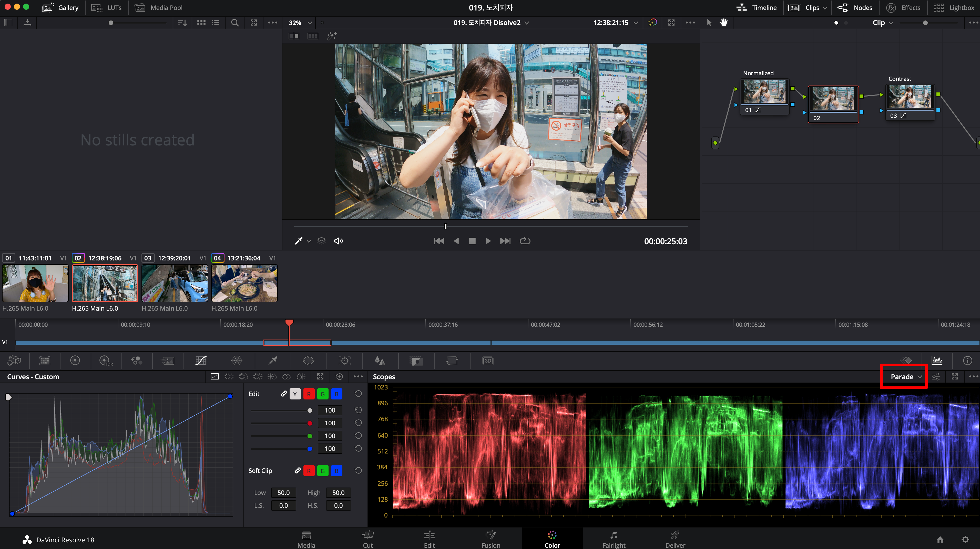
Task: Open the Tracker palette icon
Action: point(344,361)
